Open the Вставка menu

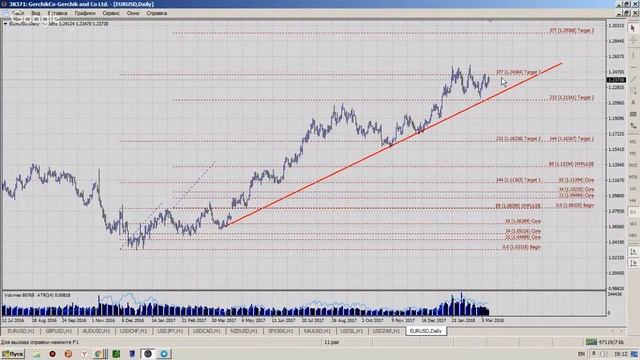(x=57, y=13)
